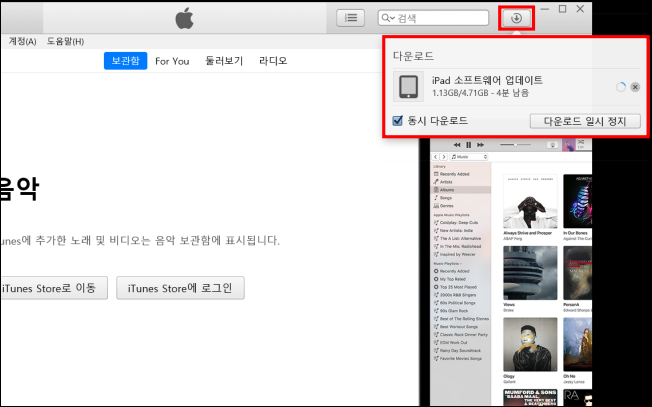Click the back chevron in preview window
Image resolution: width=652 pixels, height=407 pixels.
(435, 157)
